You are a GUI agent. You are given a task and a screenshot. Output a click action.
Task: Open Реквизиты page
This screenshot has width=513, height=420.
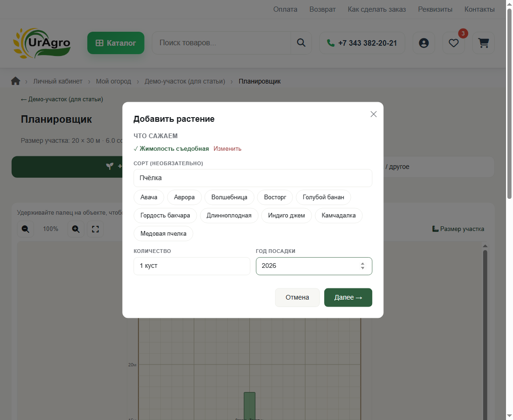(435, 9)
